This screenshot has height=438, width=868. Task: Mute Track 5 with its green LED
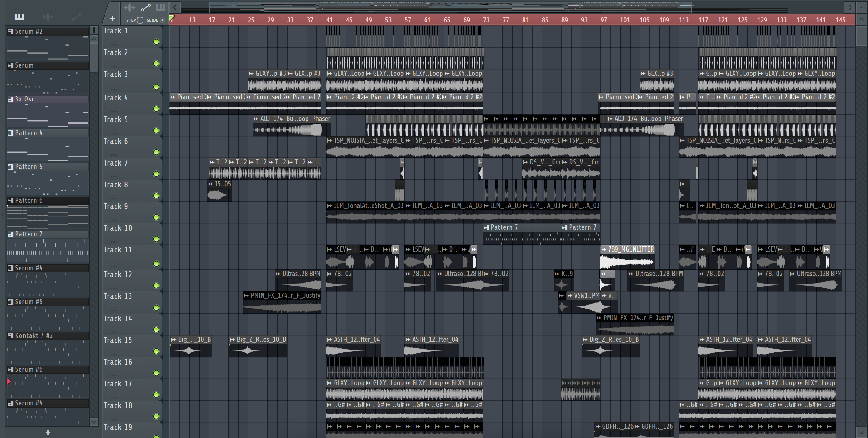pyautogui.click(x=156, y=131)
